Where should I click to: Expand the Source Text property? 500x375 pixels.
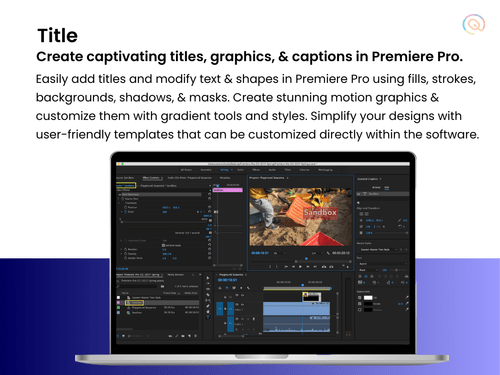119,199
